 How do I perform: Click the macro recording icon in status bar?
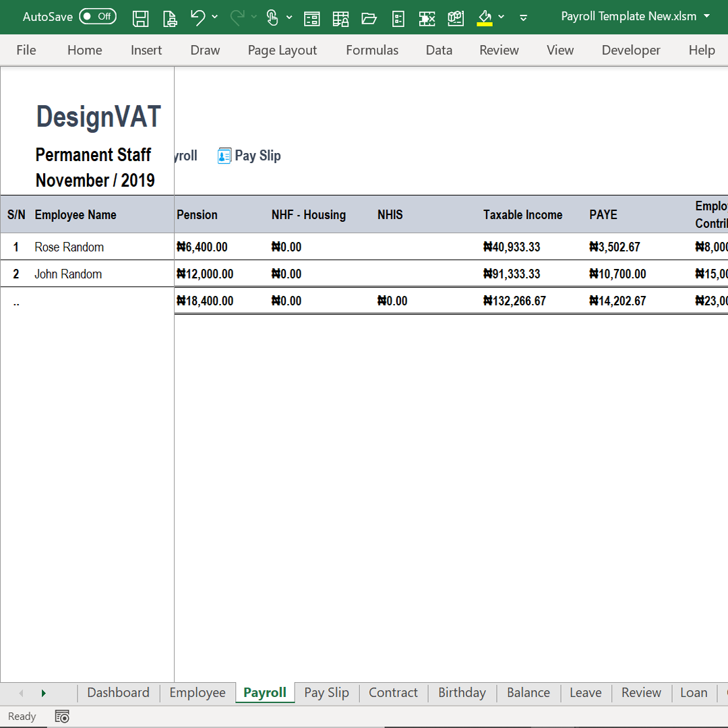(61, 716)
